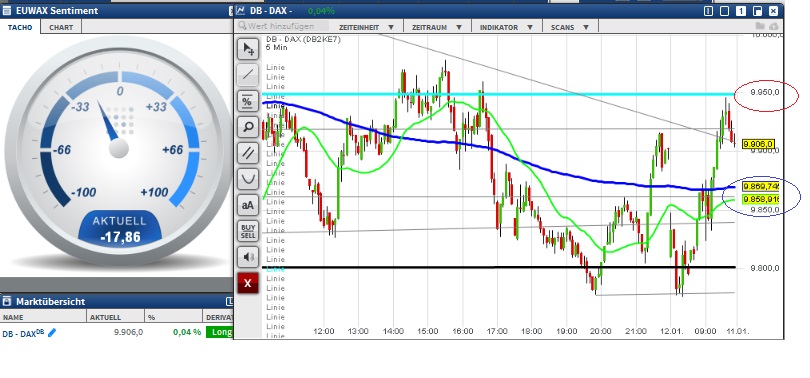The width and height of the screenshot is (810, 378).
Task: Click the folder icon in chart toolbar
Action: point(759,26)
